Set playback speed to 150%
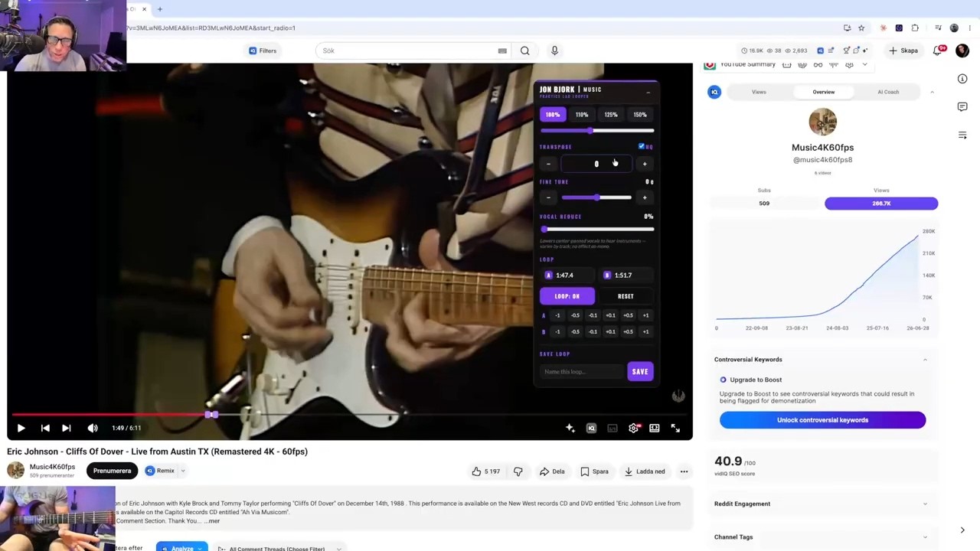This screenshot has width=980, height=551. 640,115
